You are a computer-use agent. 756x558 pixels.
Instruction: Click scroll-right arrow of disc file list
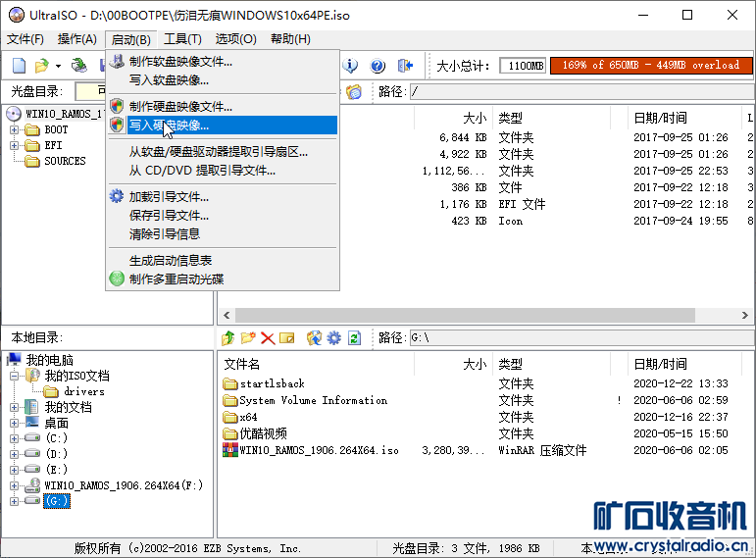(x=745, y=316)
